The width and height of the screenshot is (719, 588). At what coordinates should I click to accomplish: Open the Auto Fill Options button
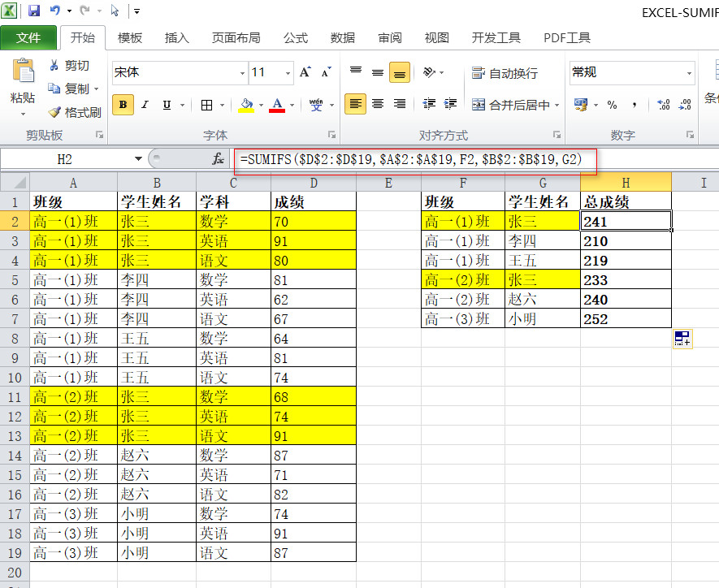point(682,339)
